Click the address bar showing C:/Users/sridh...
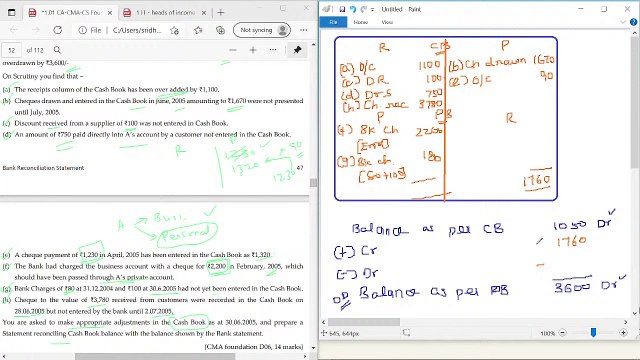The image size is (640, 360). pyautogui.click(x=137, y=30)
